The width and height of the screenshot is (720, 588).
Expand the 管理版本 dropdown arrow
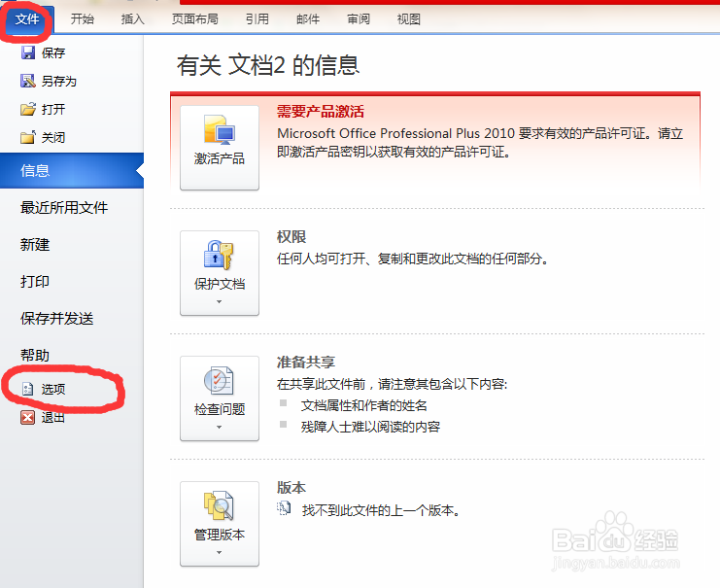219,553
